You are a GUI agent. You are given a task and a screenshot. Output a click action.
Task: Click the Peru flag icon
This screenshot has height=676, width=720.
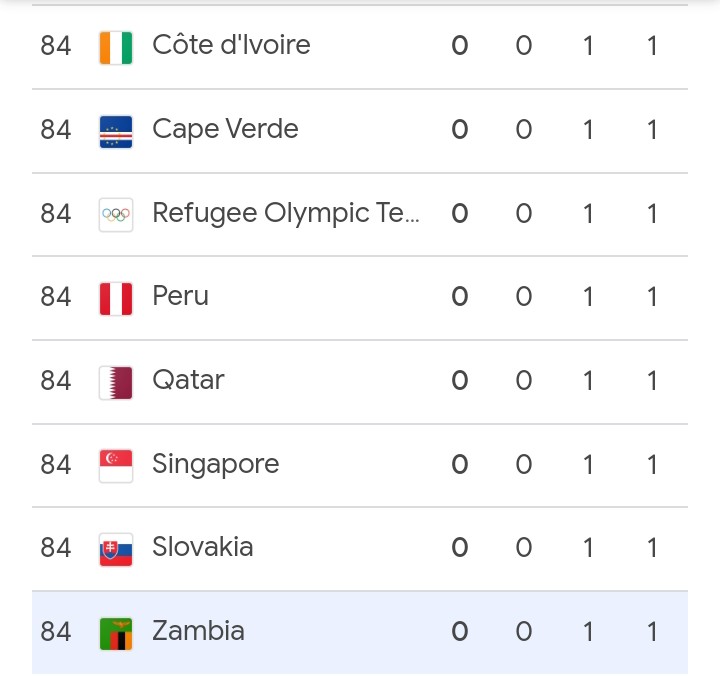116,298
